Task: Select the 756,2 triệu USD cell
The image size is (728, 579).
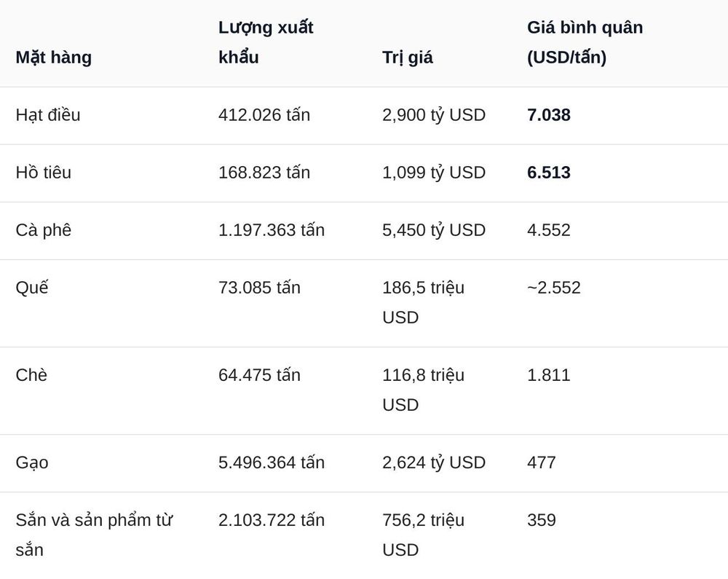Action: point(423,535)
